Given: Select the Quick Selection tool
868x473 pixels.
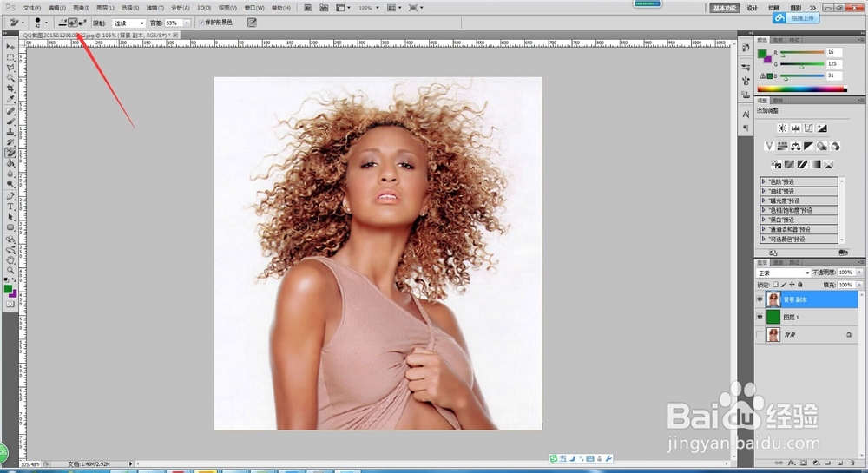Looking at the screenshot, I should coord(10,79).
